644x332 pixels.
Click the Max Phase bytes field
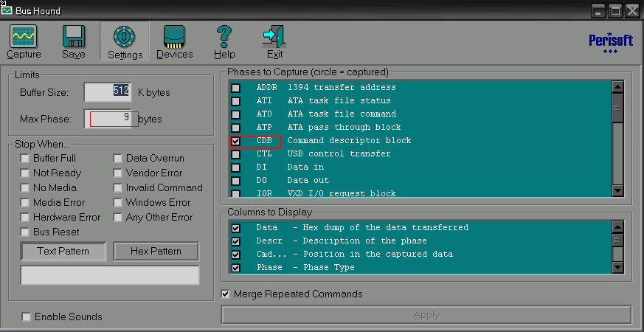click(108, 119)
